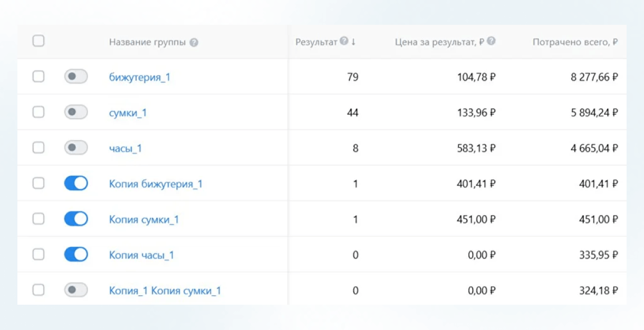Viewport: 644px width, 330px height.
Task: Turn on the сумки_1 toggle
Action: pos(76,112)
